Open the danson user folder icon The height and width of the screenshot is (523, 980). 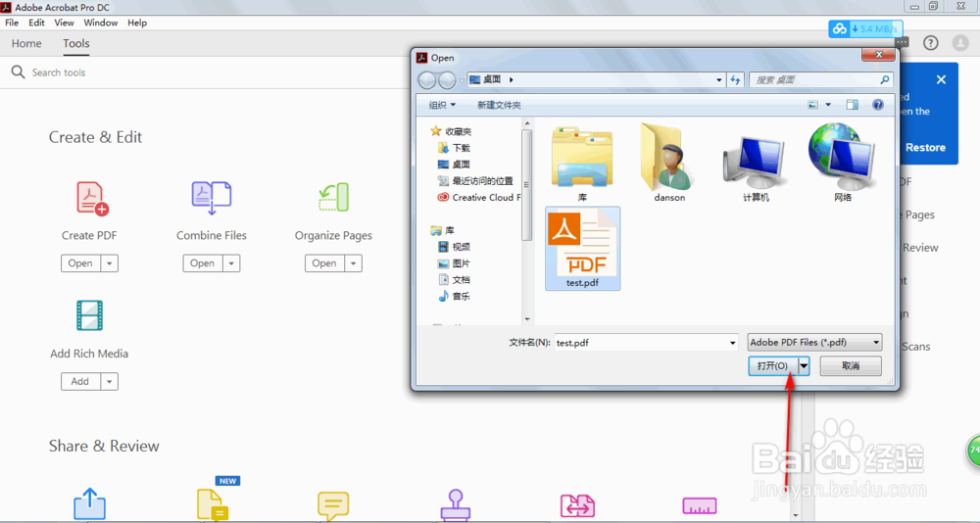pyautogui.click(x=669, y=158)
